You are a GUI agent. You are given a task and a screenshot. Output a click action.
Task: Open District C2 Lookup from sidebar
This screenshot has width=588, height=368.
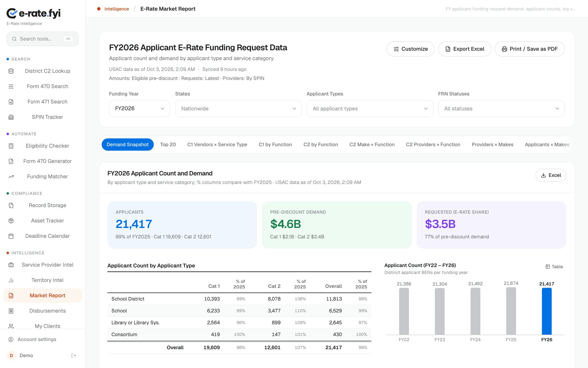43,71
